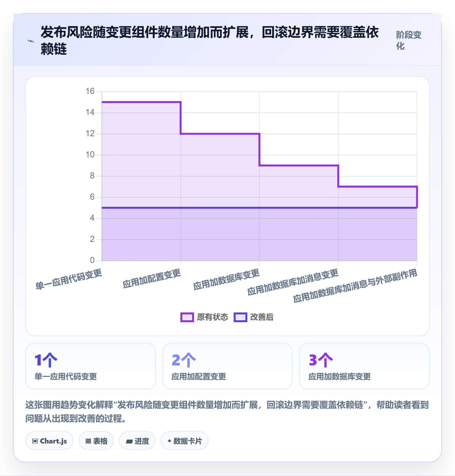Viewport: 455px width, 476px height.
Task: Click the blue 改善后 legend swatch
Action: [240, 317]
